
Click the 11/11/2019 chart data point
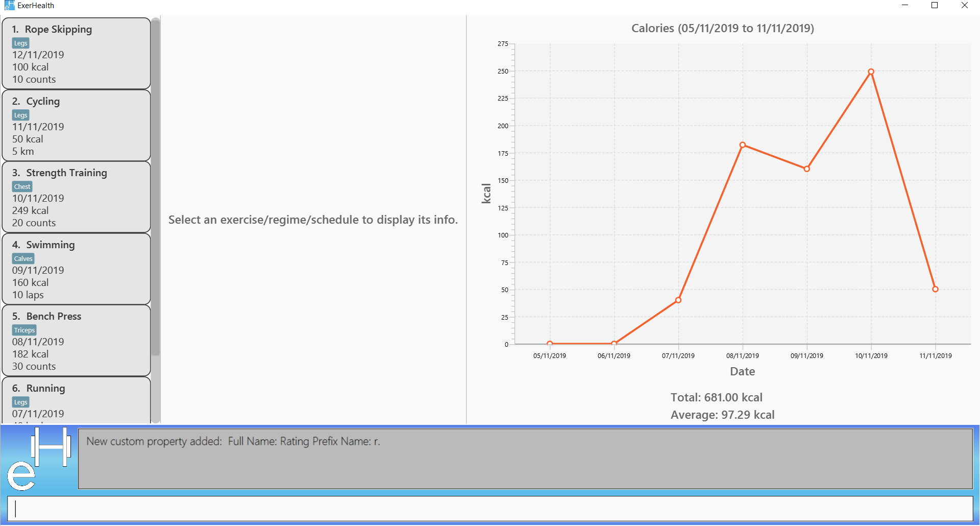click(x=935, y=289)
